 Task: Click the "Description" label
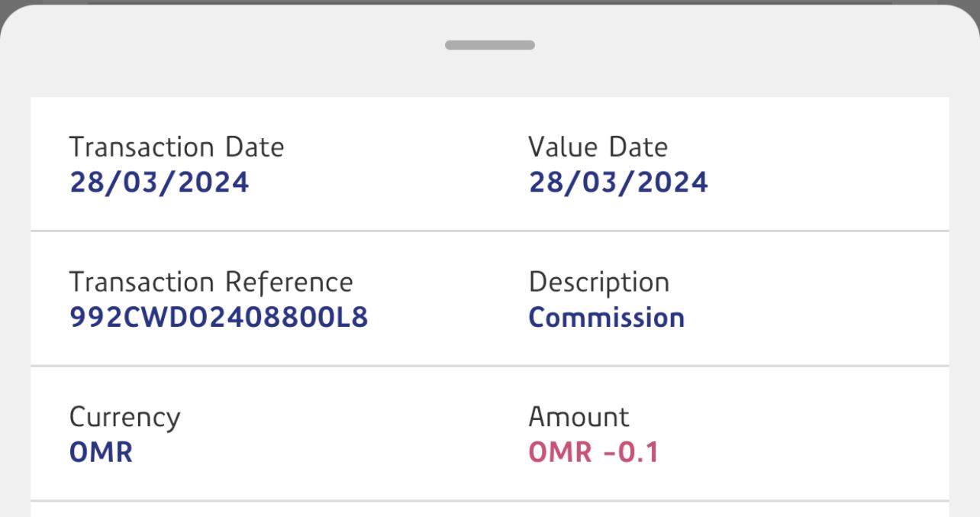(598, 283)
